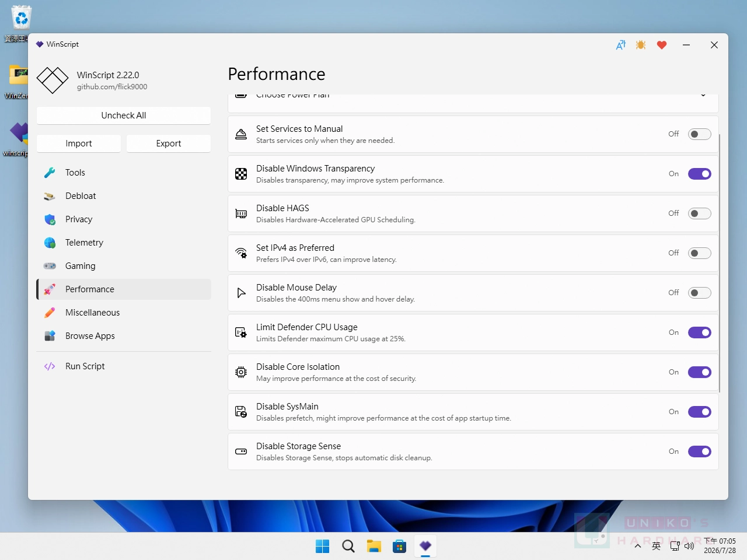Click "Disable Core Isolation" title text

click(x=298, y=367)
